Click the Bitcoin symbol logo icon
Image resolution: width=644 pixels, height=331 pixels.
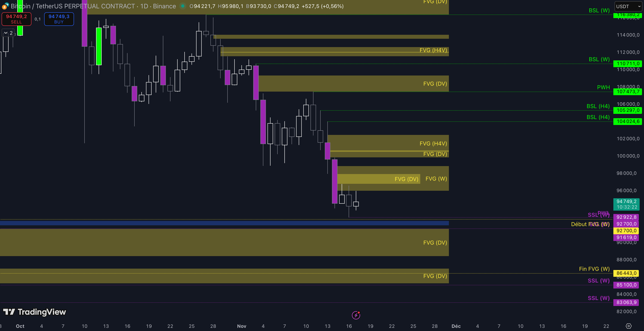point(4,7)
